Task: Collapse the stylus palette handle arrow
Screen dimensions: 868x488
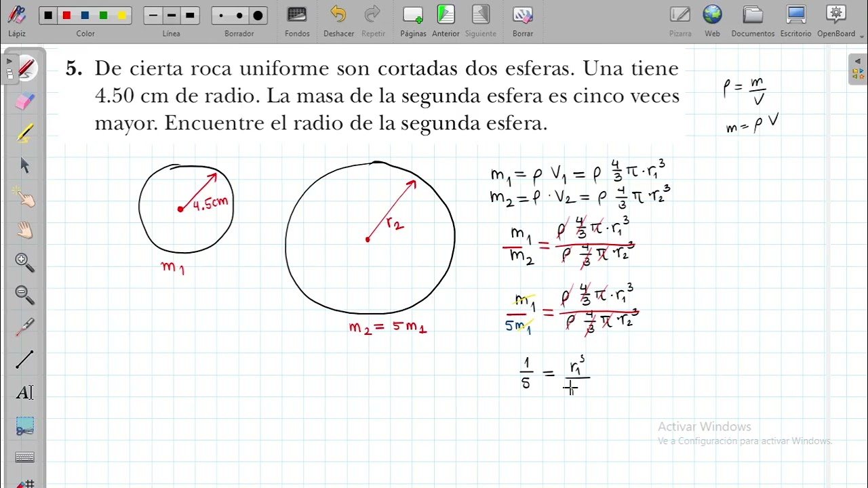Action: point(8,68)
